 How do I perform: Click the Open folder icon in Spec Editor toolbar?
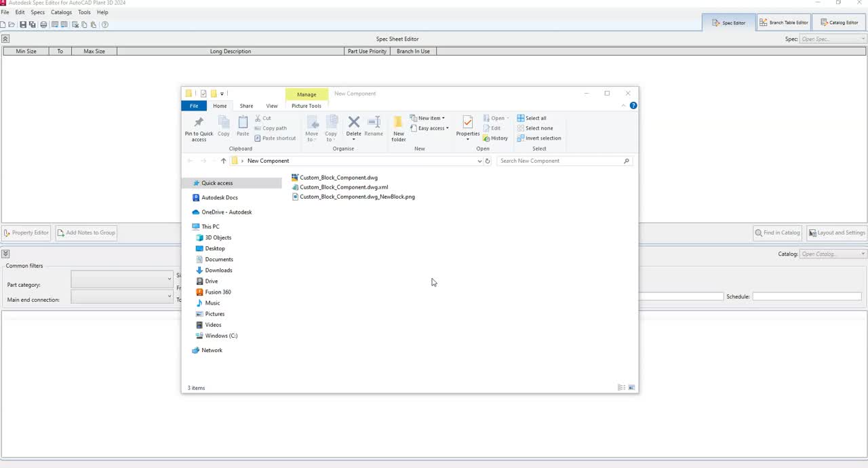(x=12, y=24)
